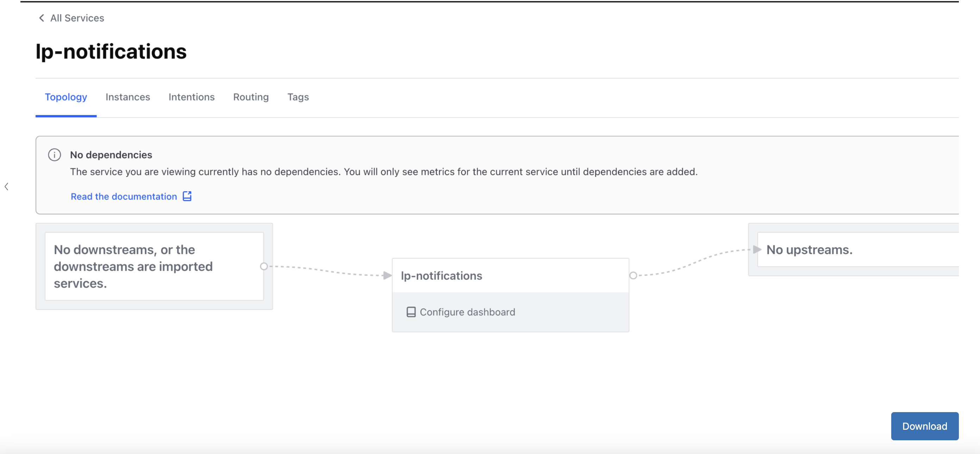This screenshot has height=454, width=980.
Task: Click the lp-notifications service card title
Action: point(441,276)
